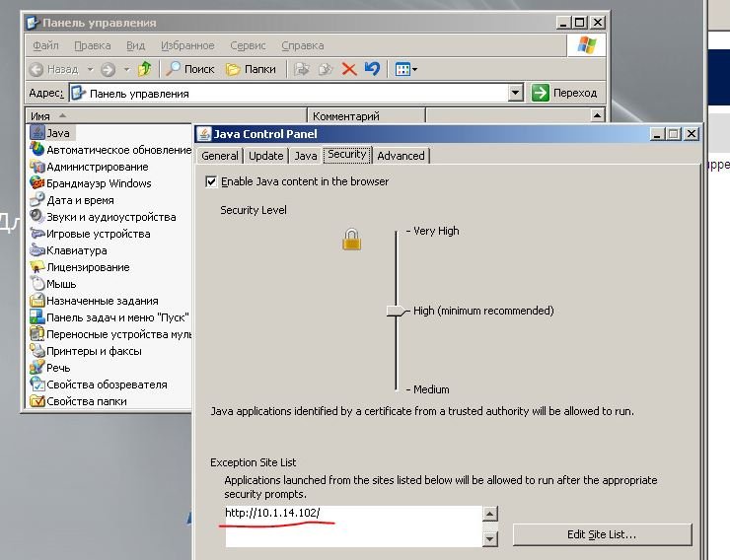Minimize the Java Control Panel window
The width and height of the screenshot is (730, 560).
pyautogui.click(x=657, y=134)
